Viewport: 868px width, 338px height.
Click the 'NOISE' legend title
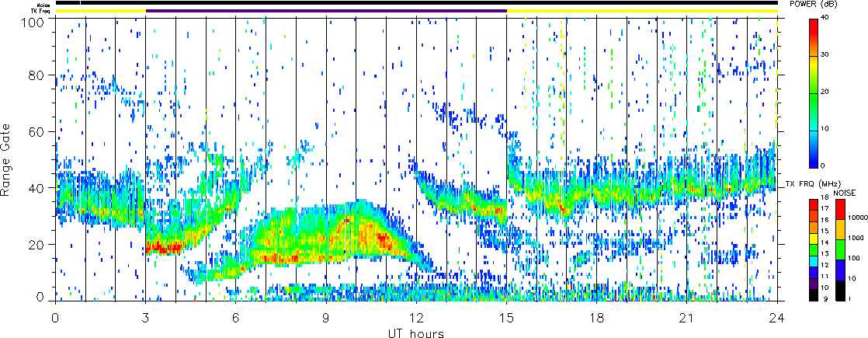pyautogui.click(x=844, y=191)
